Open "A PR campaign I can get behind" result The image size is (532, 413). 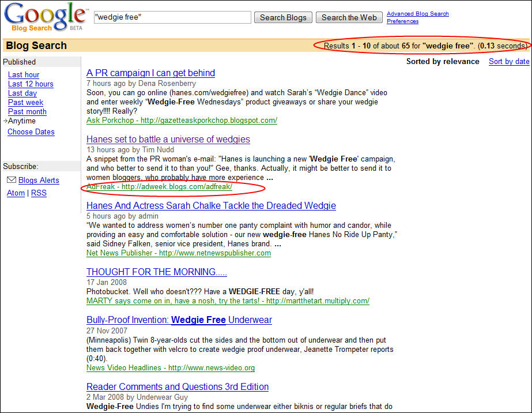tap(150, 73)
